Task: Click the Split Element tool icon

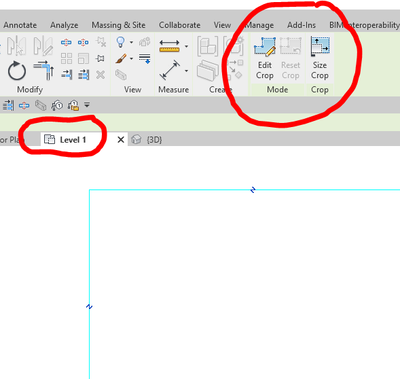Action: coord(66,42)
